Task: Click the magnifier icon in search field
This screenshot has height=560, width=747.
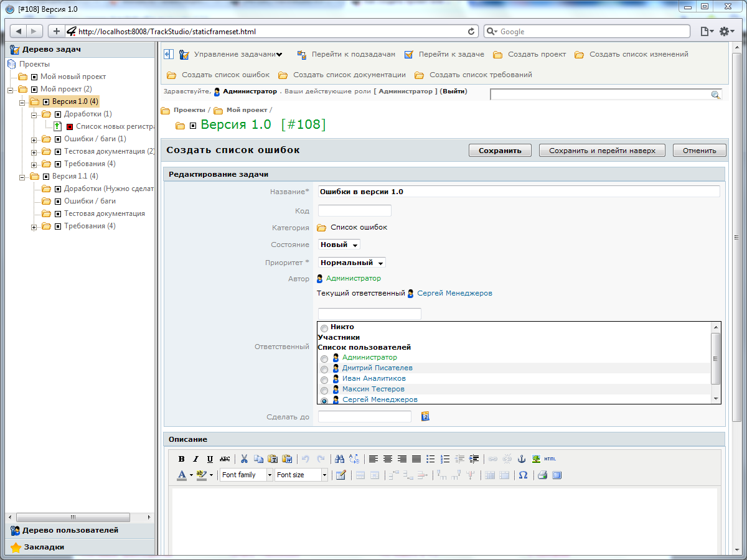Action: [x=716, y=93]
